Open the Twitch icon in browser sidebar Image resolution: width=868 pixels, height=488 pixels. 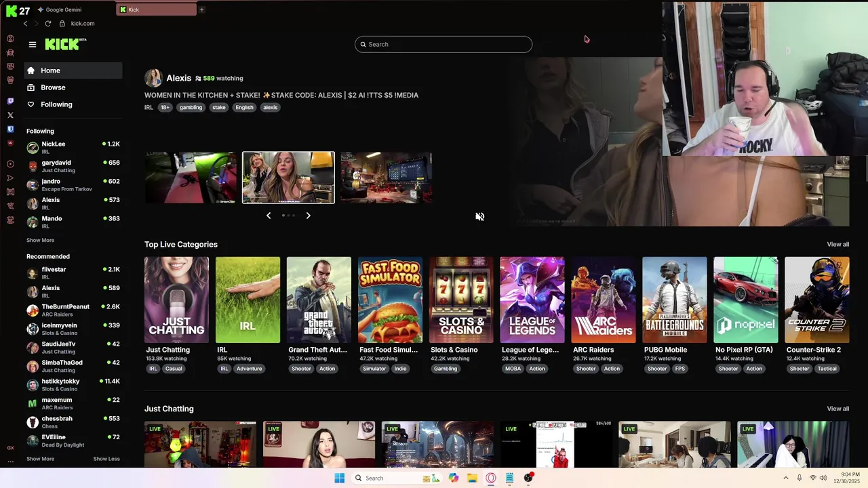pyautogui.click(x=10, y=101)
